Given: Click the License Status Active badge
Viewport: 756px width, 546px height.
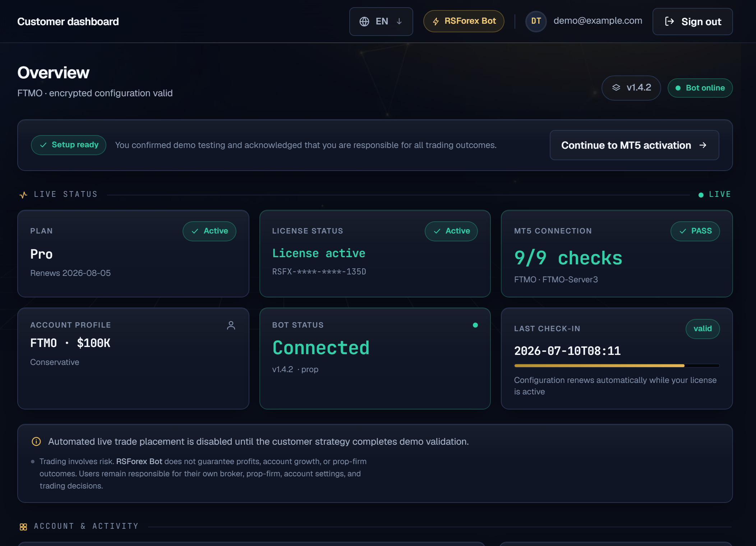Looking at the screenshot, I should [451, 231].
